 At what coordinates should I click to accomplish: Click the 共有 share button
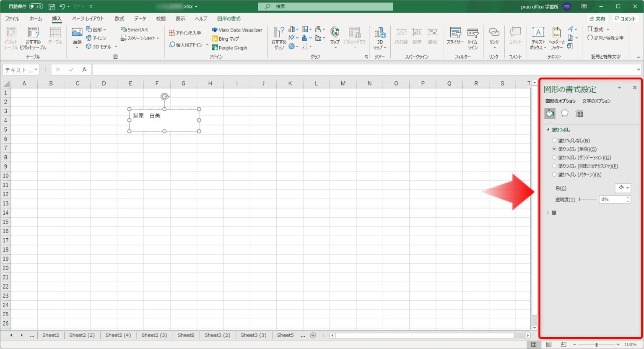tap(597, 19)
